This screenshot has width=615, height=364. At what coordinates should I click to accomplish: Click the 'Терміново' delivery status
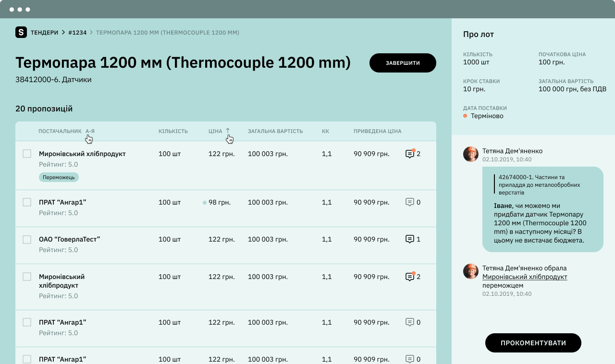487,116
